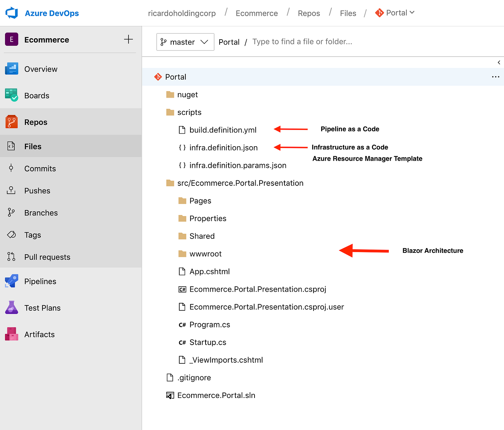Open Pushes via its sidebar icon
This screenshot has height=430, width=504.
(x=12, y=191)
